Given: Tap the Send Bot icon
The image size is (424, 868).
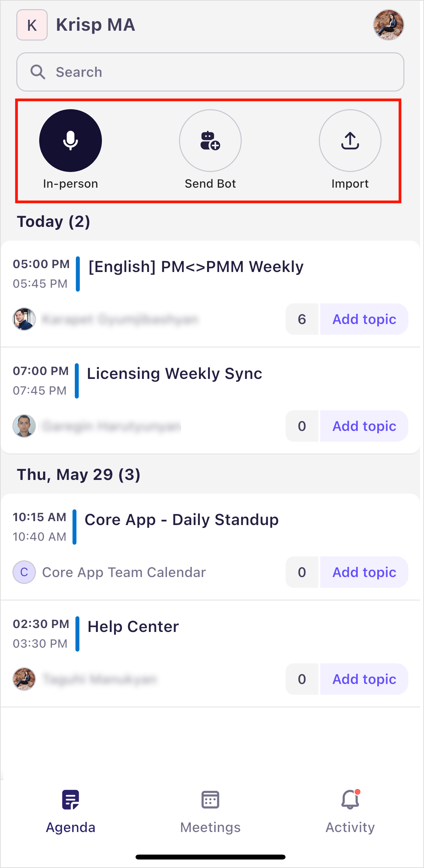Looking at the screenshot, I should [x=210, y=141].
